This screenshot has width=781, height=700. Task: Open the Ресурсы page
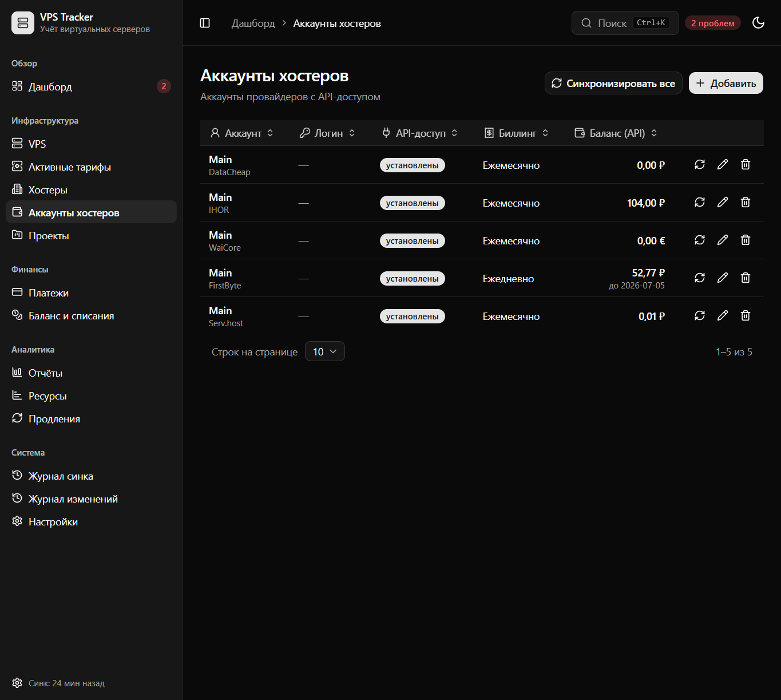click(91, 396)
